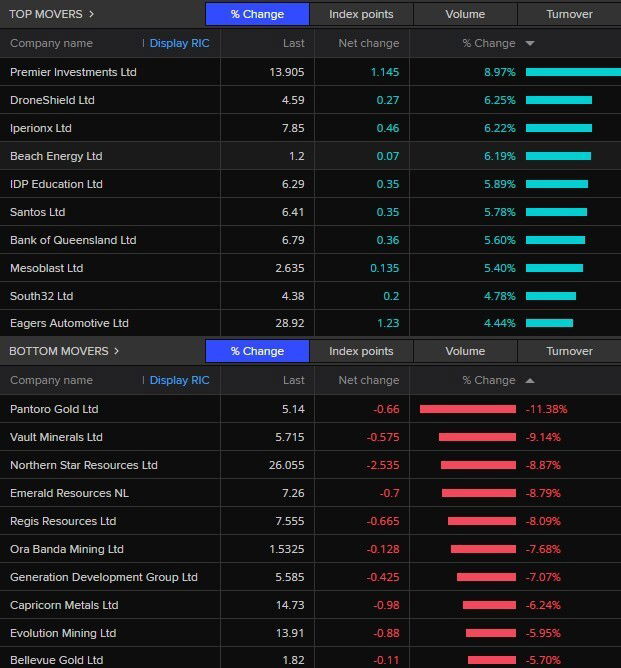The width and height of the screenshot is (621, 668).
Task: Click Pantoro Gold red change bar
Action: 468,409
